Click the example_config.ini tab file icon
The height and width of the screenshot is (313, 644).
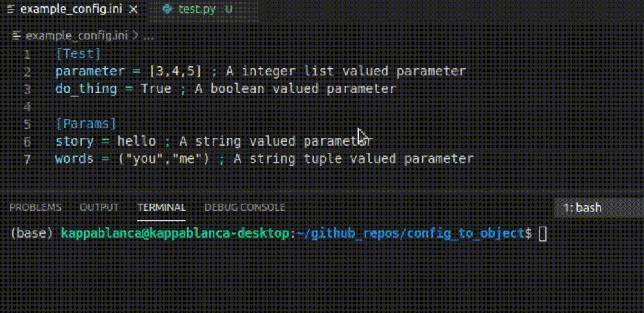11,10
